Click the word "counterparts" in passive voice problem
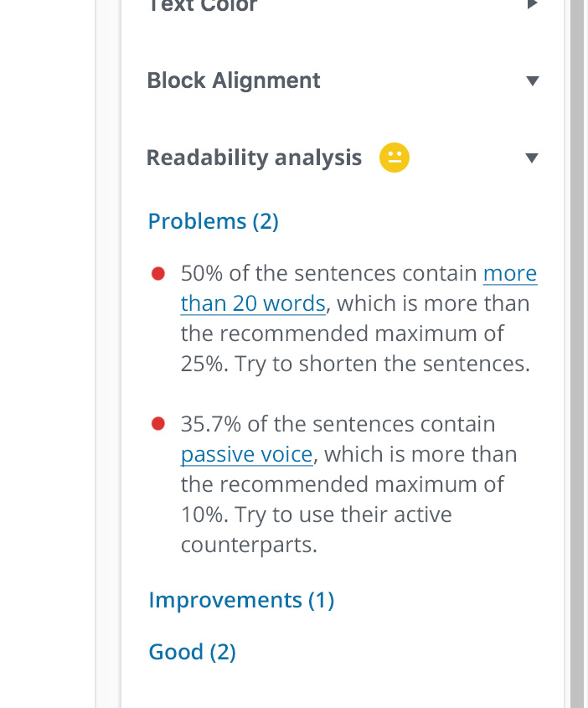This screenshot has width=588, height=708. [x=249, y=545]
